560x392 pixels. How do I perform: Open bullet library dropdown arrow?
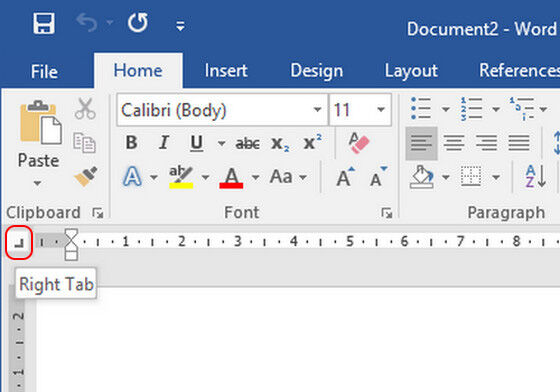click(446, 109)
